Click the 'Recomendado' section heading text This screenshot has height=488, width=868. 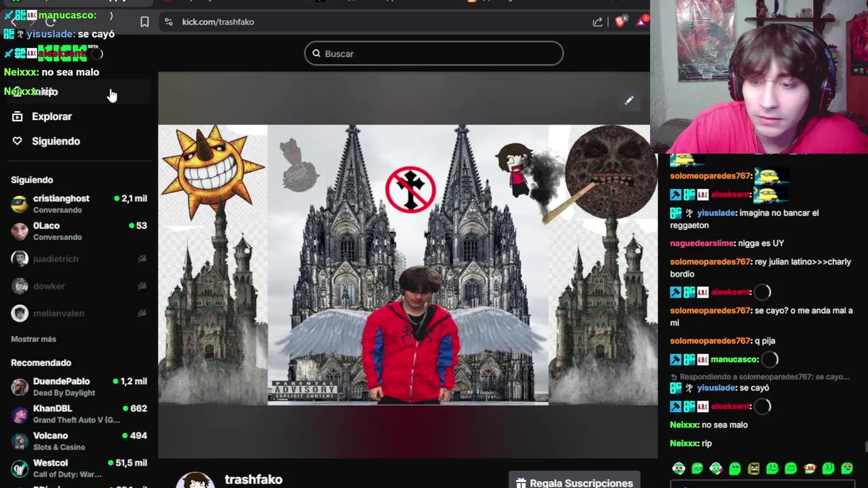click(x=41, y=363)
